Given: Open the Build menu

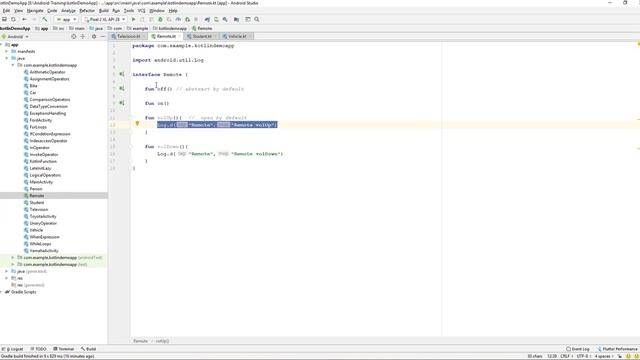Looking at the screenshot, I should click(104, 11).
